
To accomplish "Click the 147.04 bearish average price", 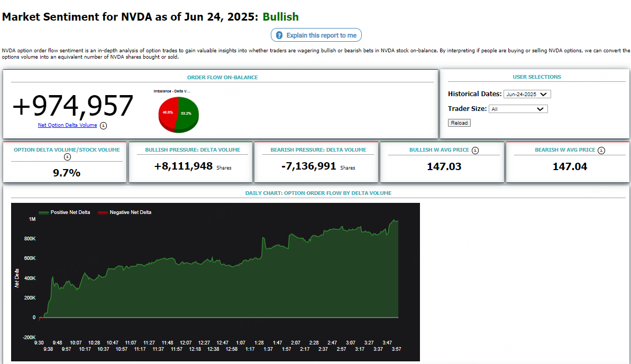I will pos(570,166).
